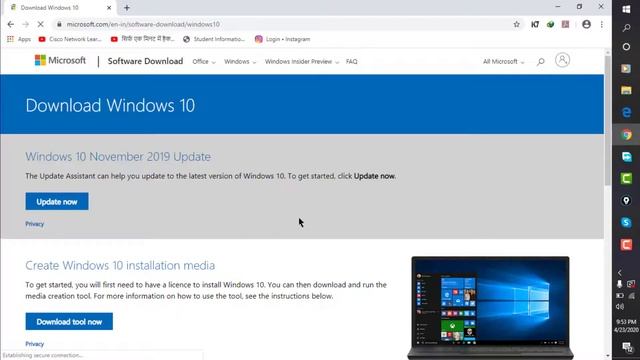Open the Student Informatio... bookmark

pyautogui.click(x=214, y=39)
